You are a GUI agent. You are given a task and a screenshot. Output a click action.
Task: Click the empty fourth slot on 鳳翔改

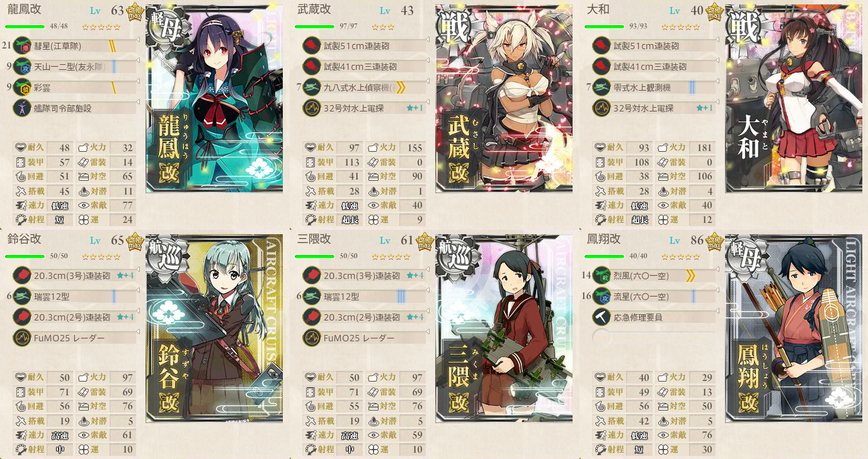pyautogui.click(x=654, y=338)
